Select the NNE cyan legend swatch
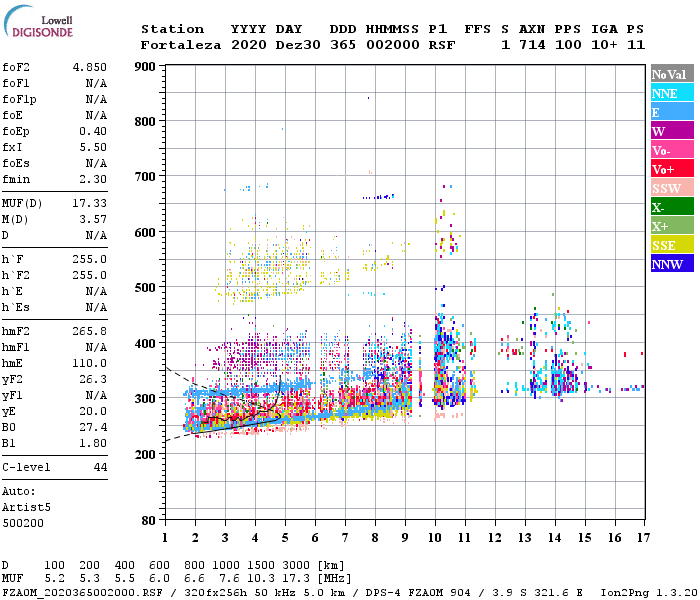 click(672, 93)
